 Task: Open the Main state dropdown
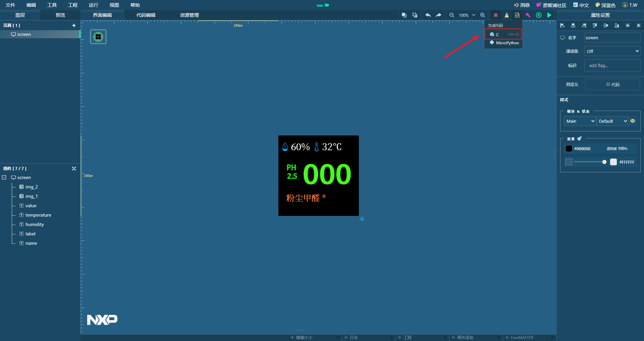click(x=580, y=121)
